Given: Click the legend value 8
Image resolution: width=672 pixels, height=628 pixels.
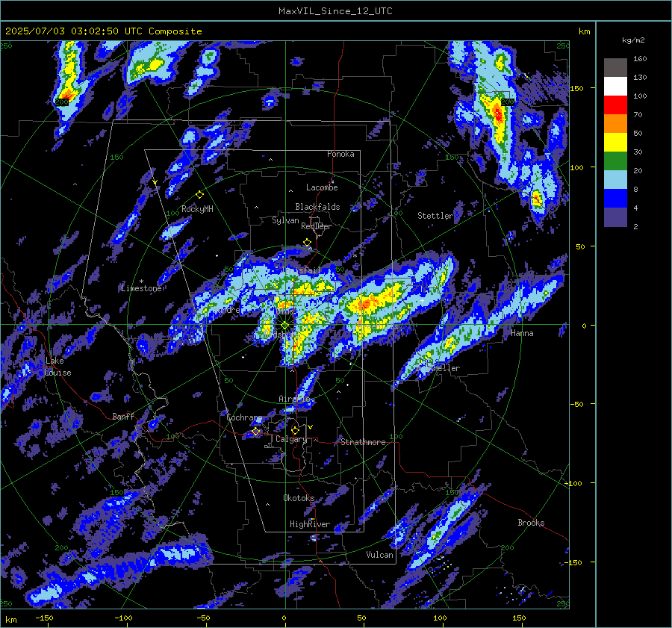Looking at the screenshot, I should pos(635,190).
